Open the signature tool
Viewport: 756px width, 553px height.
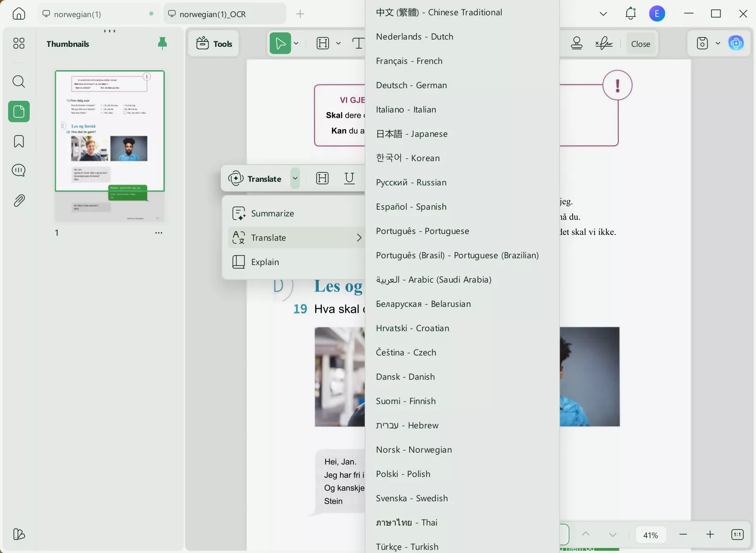tap(603, 43)
